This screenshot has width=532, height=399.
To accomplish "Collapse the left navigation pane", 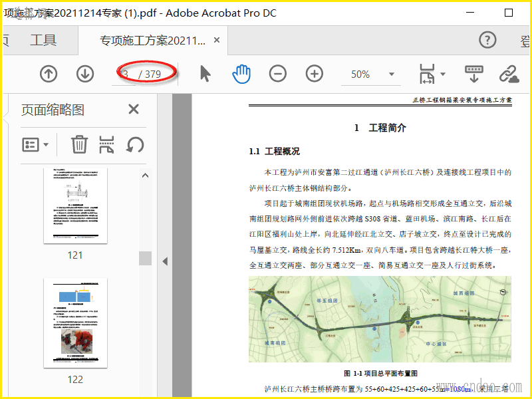I will click(x=165, y=261).
